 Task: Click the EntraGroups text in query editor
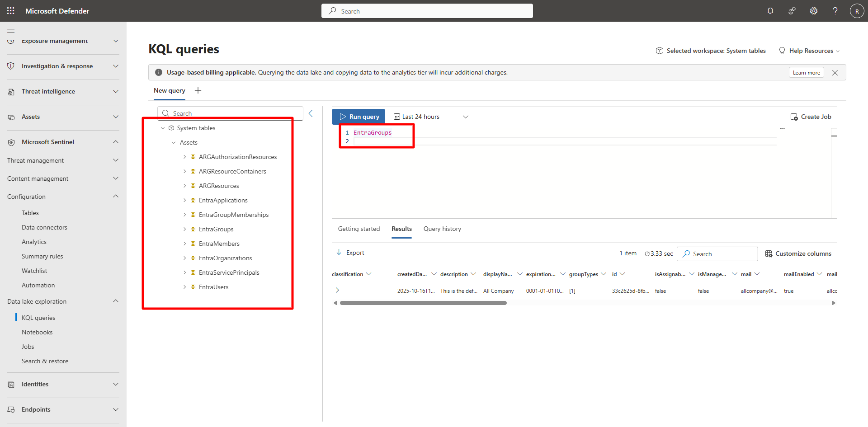373,132
